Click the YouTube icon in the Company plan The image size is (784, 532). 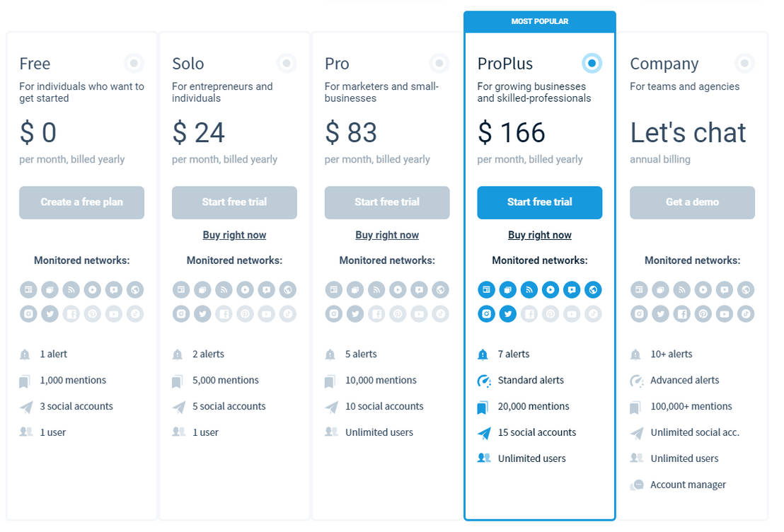[724, 313]
